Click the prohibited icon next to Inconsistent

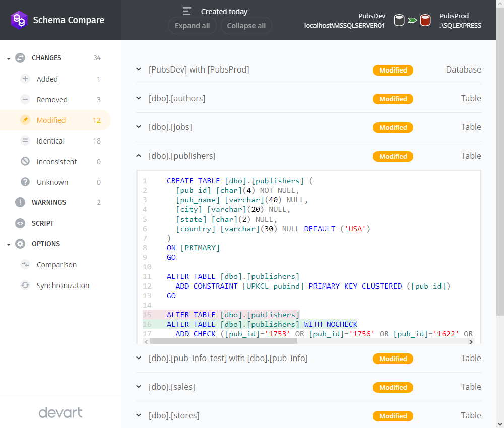click(25, 161)
